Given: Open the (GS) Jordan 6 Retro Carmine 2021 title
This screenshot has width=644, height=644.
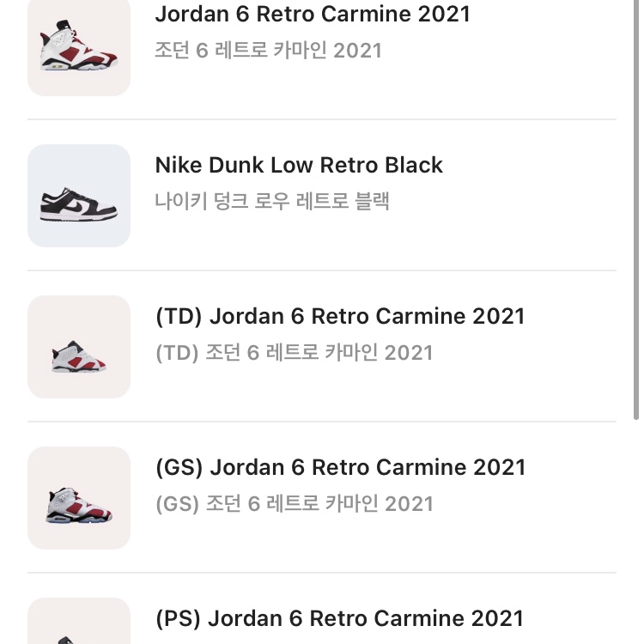Looking at the screenshot, I should (x=341, y=467).
